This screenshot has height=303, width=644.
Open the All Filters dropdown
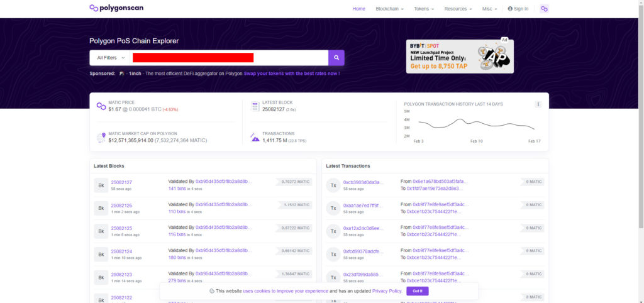(109, 58)
